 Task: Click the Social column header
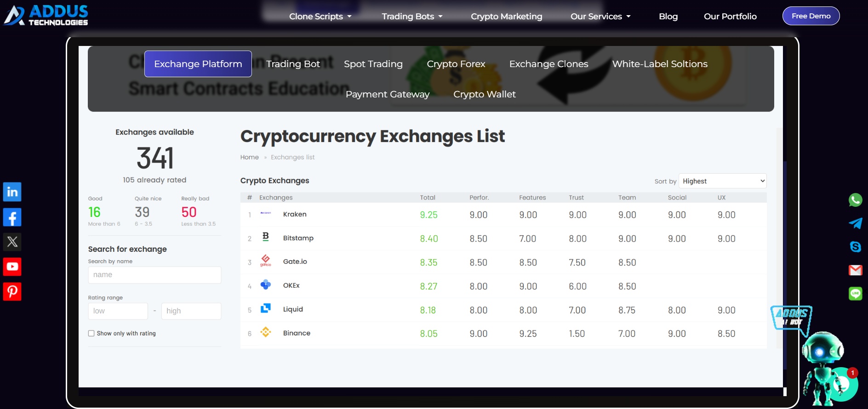coord(677,198)
